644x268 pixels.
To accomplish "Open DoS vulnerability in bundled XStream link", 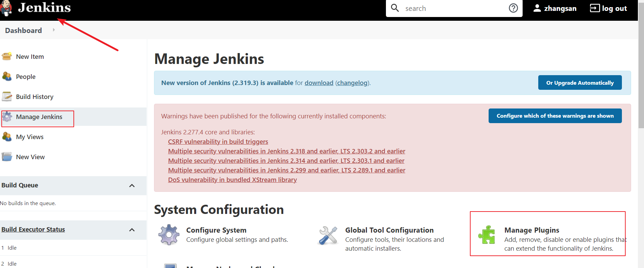I will tap(233, 180).
